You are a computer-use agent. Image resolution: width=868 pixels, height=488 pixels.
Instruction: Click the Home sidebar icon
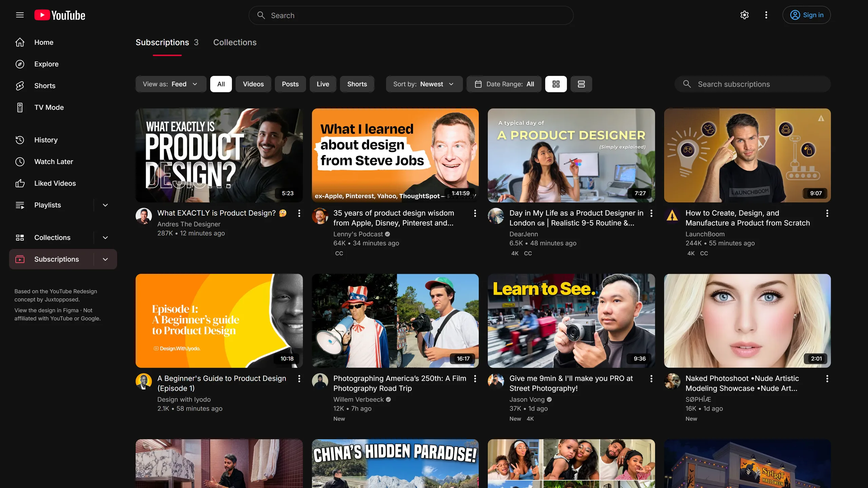(20, 42)
